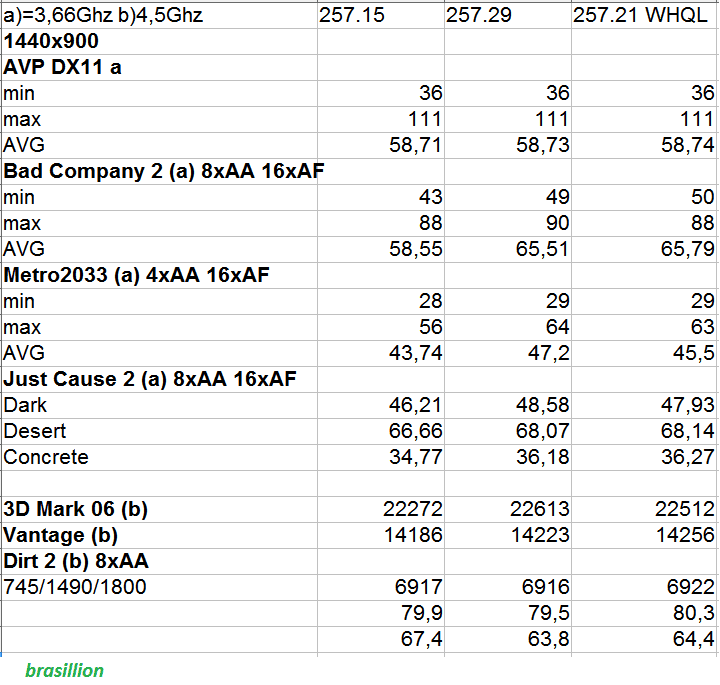Click Metro2033 max value 56

(381, 327)
